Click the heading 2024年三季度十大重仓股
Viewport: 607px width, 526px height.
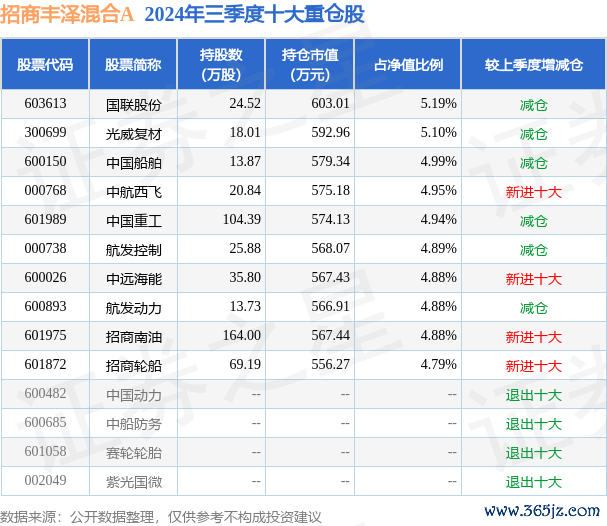click(254, 14)
